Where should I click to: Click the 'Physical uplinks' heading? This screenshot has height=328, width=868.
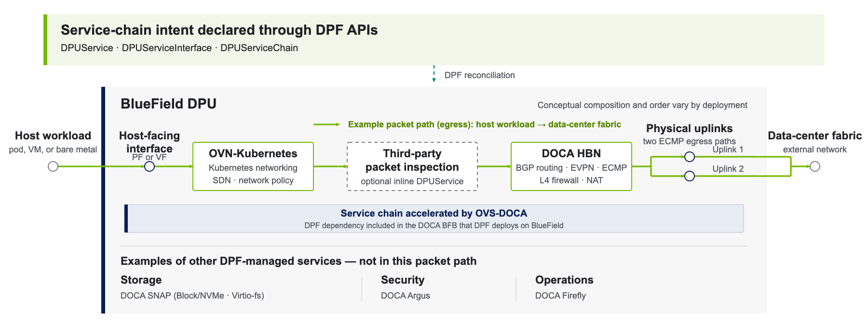[x=690, y=128]
